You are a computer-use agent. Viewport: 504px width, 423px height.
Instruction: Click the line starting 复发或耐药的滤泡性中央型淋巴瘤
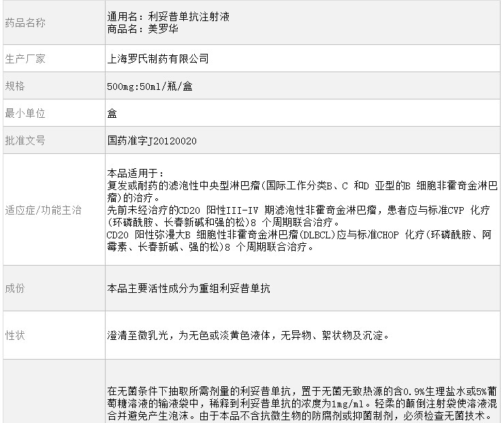point(302,185)
